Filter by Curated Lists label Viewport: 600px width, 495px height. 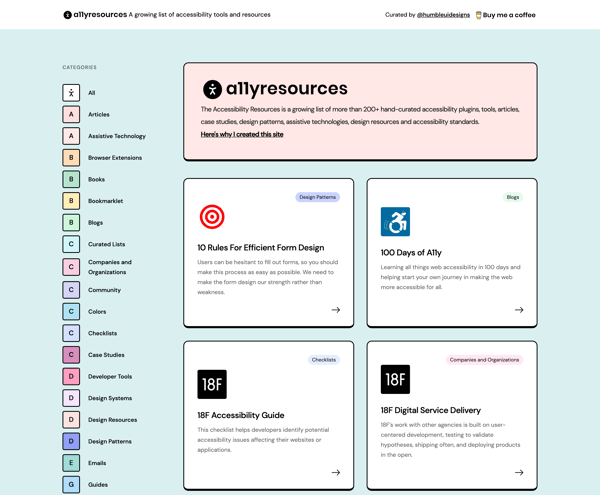(x=107, y=244)
